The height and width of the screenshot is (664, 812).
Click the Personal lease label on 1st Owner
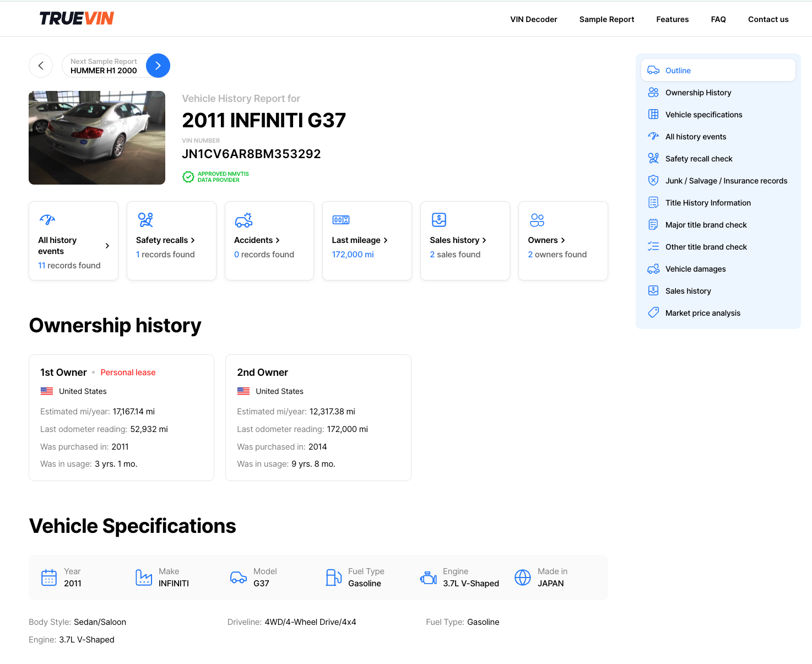click(x=128, y=373)
